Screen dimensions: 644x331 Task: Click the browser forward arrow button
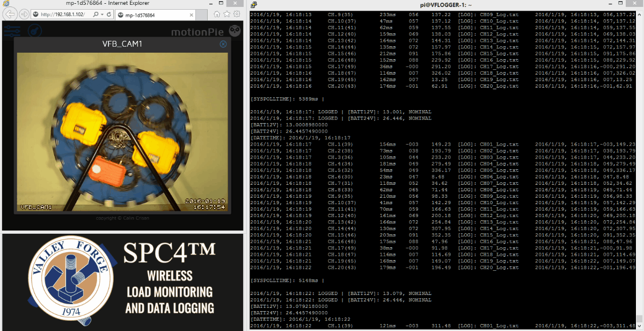coord(24,15)
